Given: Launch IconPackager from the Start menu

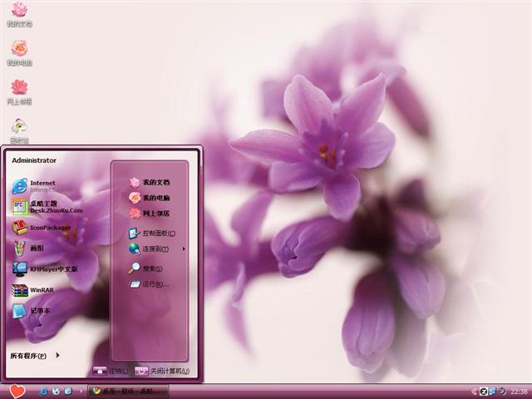Looking at the screenshot, I should tap(42, 228).
